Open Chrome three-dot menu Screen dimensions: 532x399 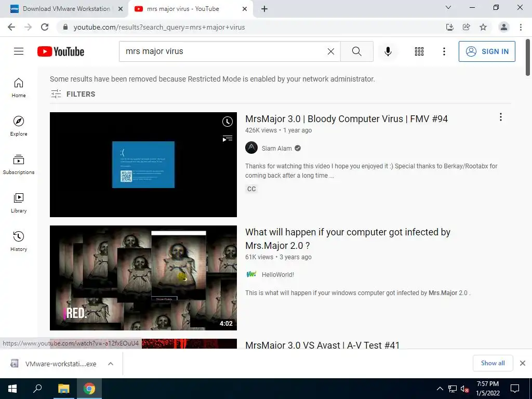(x=521, y=27)
